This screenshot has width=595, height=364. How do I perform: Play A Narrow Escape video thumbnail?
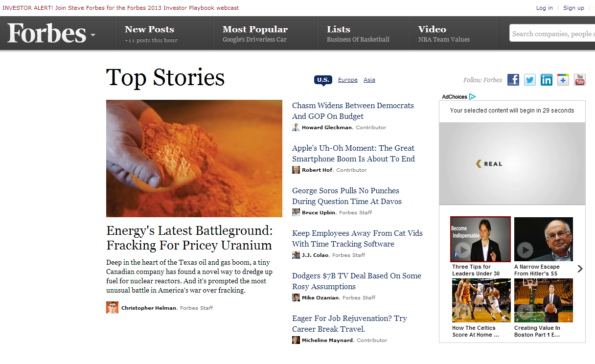(544, 239)
